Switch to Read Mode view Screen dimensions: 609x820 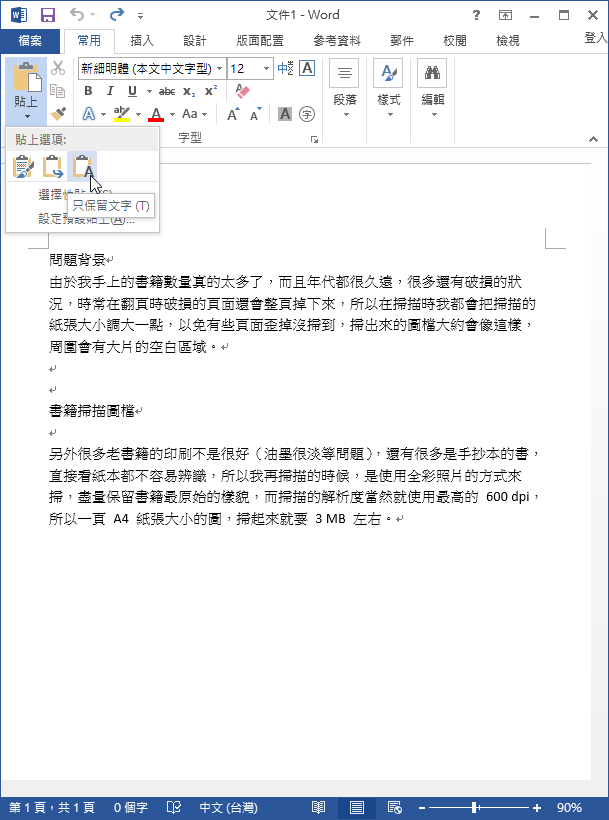(318, 808)
